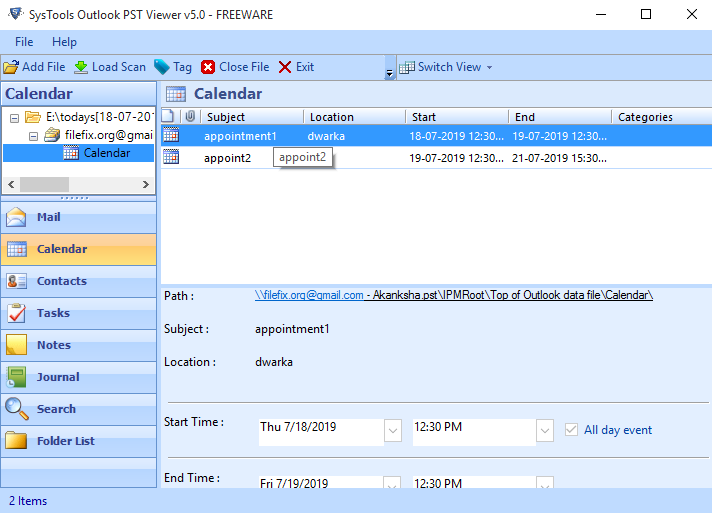Image resolution: width=712 pixels, height=513 pixels.
Task: Click the Start Time date field Thu 7/18/2019
Action: [x=321, y=431]
